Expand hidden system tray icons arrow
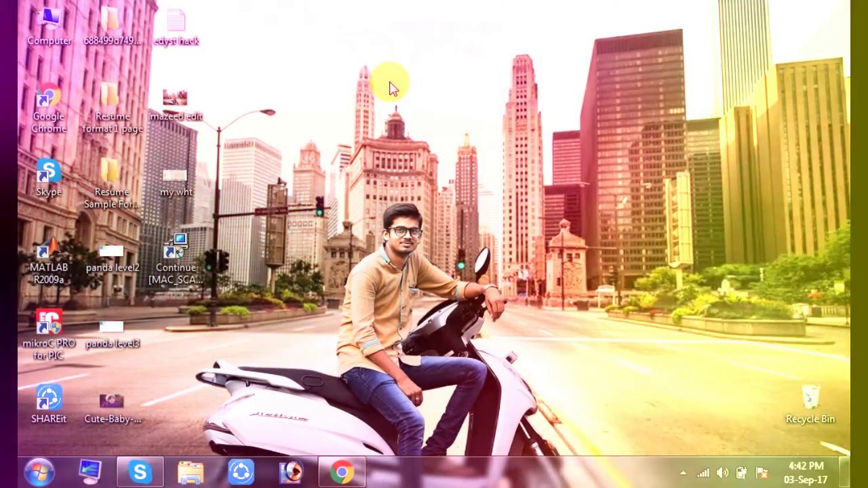This screenshot has height=488, width=868. [x=683, y=473]
